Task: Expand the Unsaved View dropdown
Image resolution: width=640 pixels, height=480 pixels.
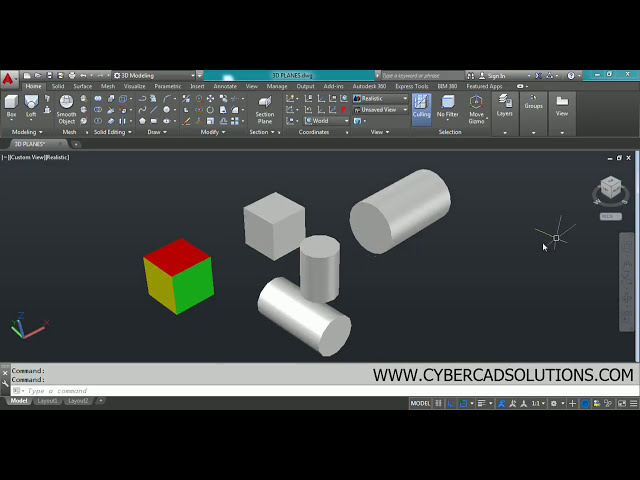Action: (380, 110)
